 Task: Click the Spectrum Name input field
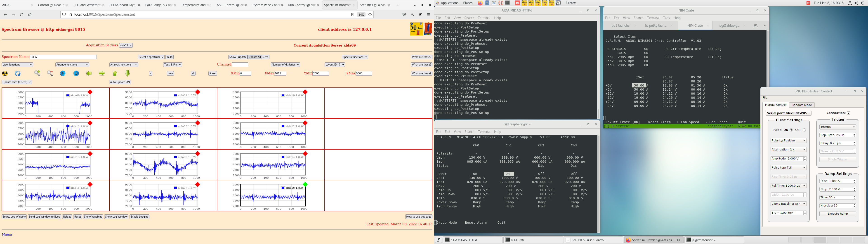coord(63,57)
